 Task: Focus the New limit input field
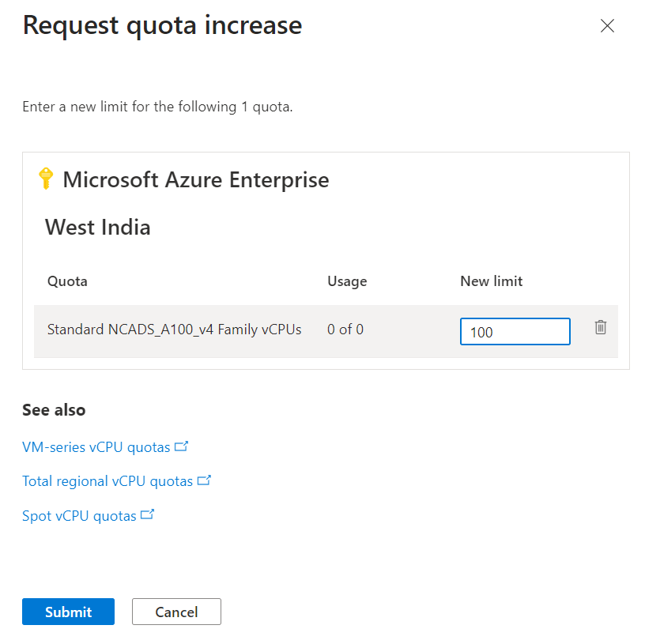pyautogui.click(x=515, y=331)
